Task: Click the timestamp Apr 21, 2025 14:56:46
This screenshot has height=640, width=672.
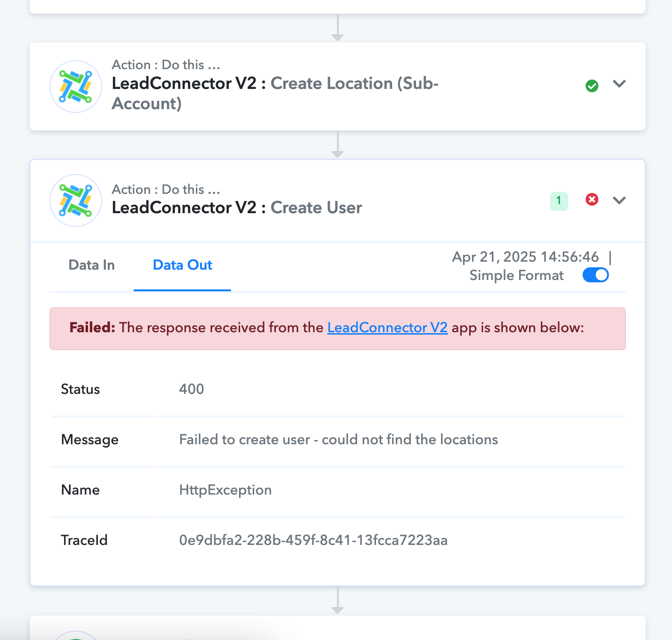Action: [x=526, y=257]
